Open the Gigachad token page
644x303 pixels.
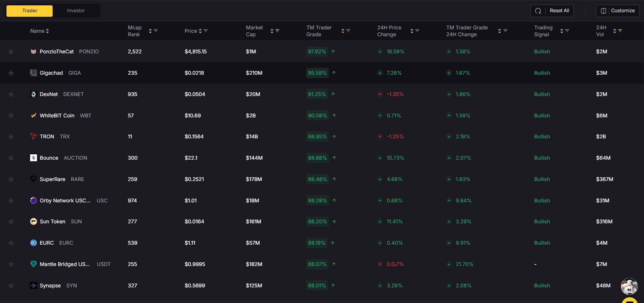point(51,73)
